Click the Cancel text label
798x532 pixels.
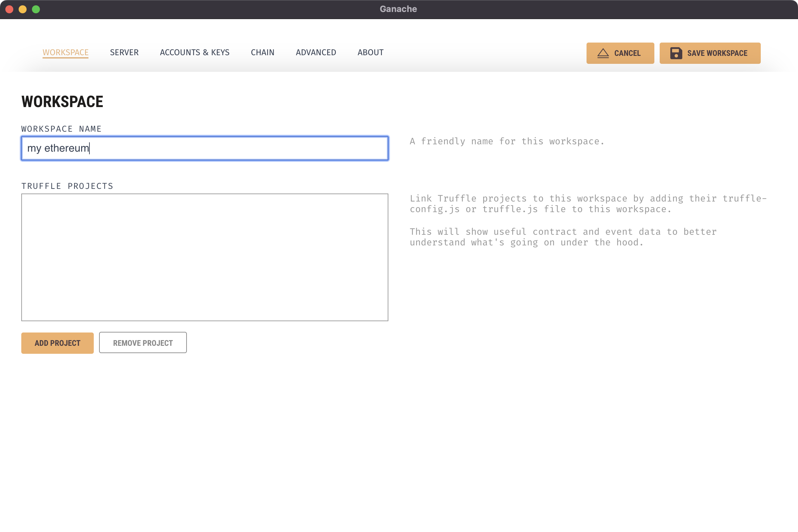click(x=627, y=53)
